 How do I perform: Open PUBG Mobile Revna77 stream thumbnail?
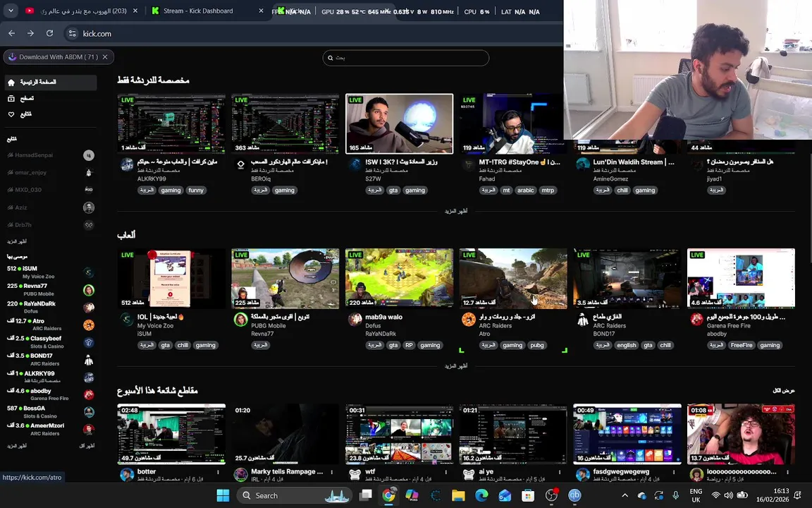[x=285, y=279]
